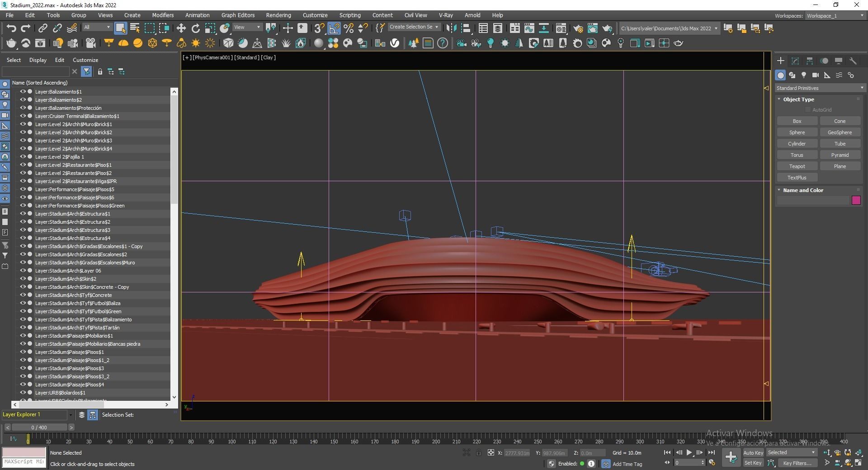Toggle the Angle Snap tool

[x=334, y=28]
